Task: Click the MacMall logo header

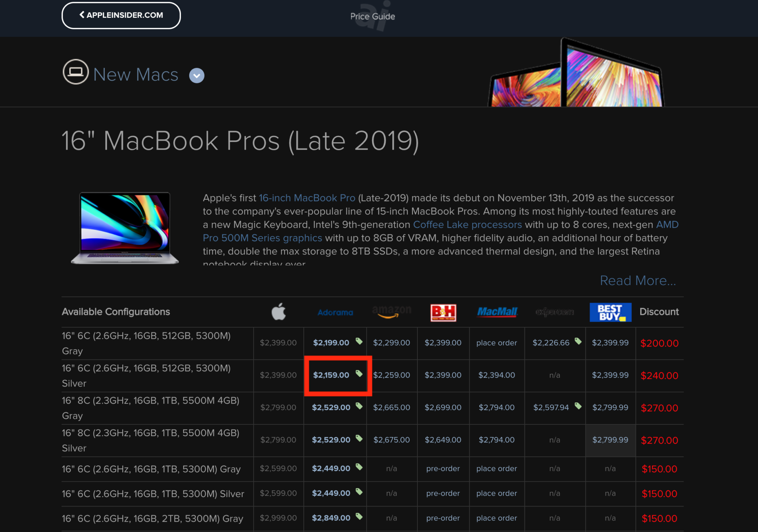Action: coord(497,312)
